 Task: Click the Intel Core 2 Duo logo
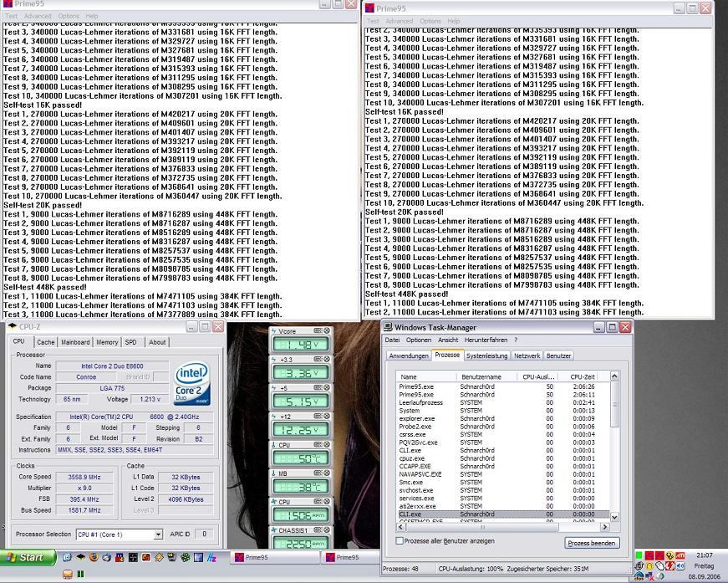[192, 383]
